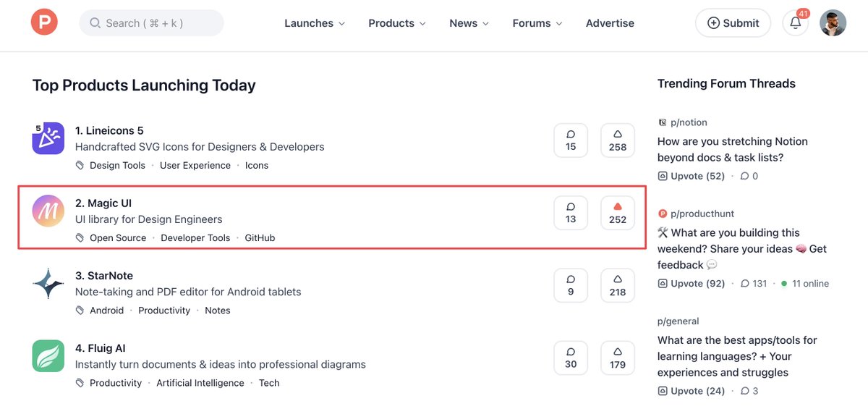Select GitHub tag
Image resolution: width=868 pixels, height=409 pixels.
point(260,238)
